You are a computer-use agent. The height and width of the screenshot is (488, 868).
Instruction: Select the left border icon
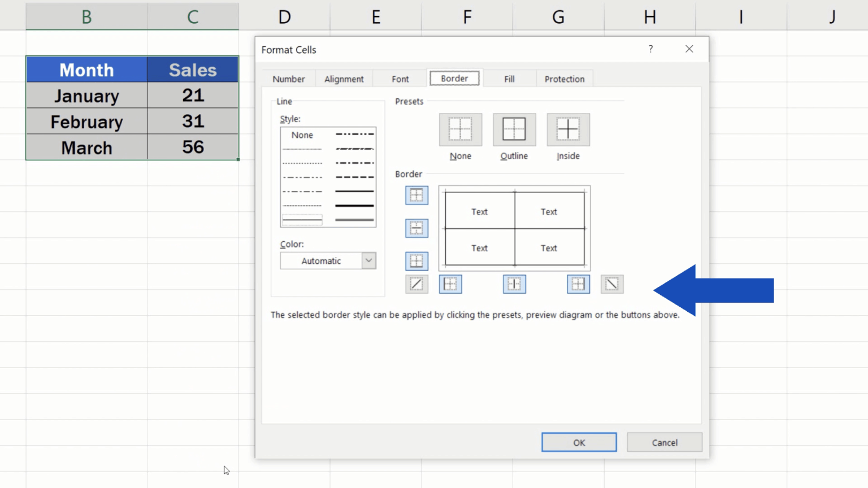tap(450, 284)
